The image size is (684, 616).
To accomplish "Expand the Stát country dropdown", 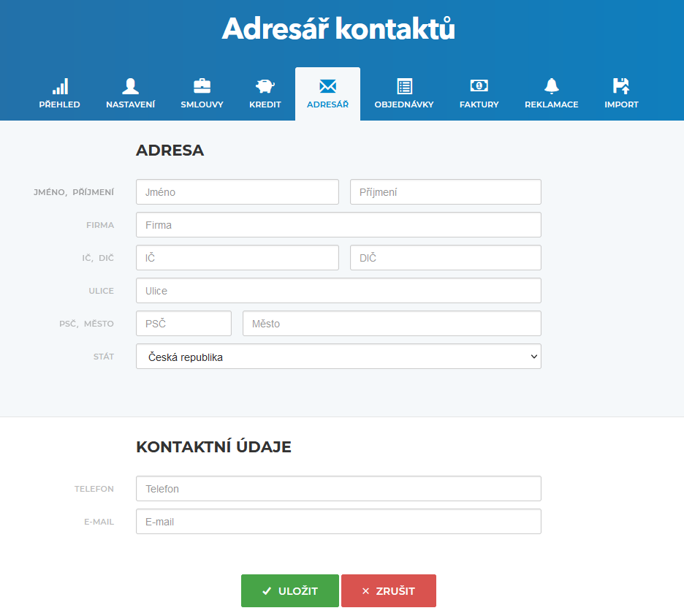I will point(338,357).
